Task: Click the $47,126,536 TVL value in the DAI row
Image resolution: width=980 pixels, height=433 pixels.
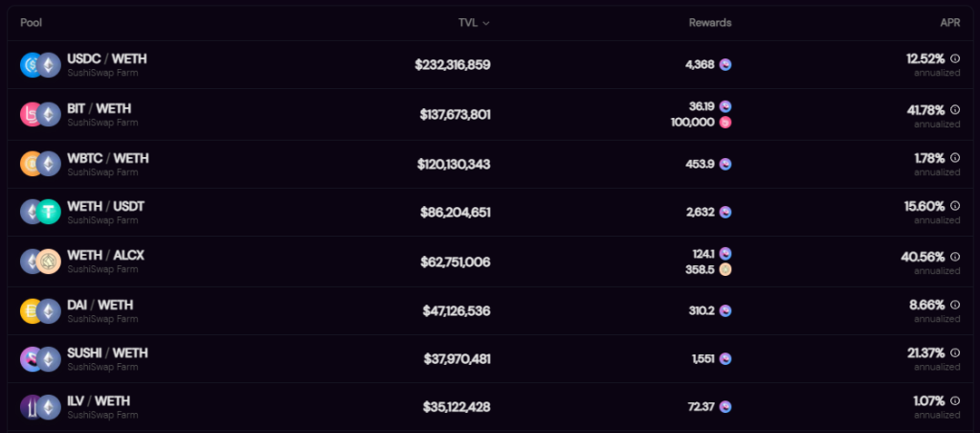Action: [x=457, y=311]
